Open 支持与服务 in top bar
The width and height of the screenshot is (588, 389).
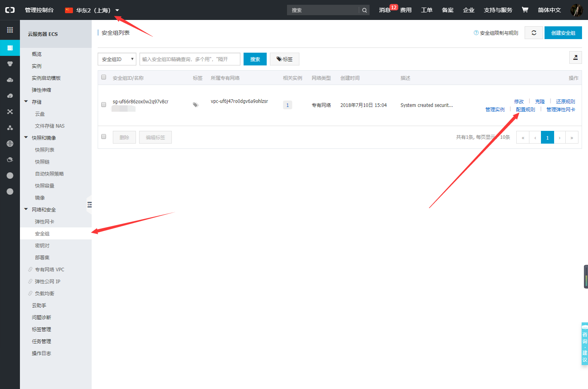point(498,10)
